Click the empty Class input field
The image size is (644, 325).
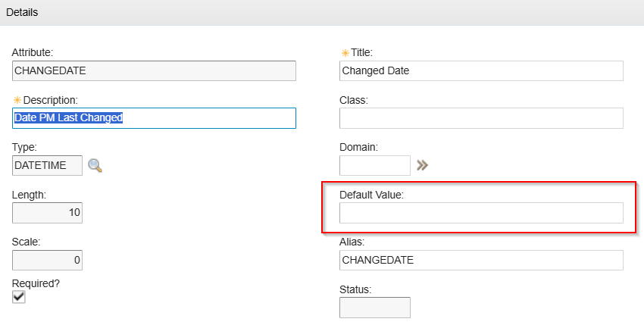pos(481,118)
